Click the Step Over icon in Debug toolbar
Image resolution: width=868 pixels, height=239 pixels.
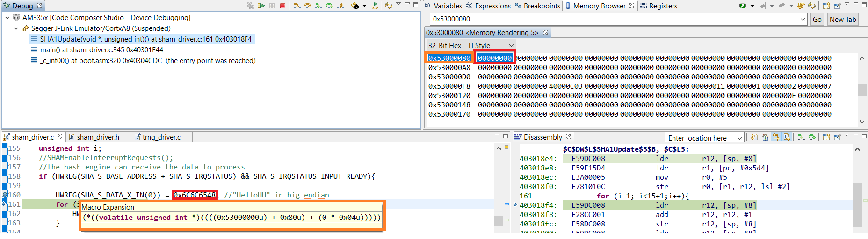308,6
